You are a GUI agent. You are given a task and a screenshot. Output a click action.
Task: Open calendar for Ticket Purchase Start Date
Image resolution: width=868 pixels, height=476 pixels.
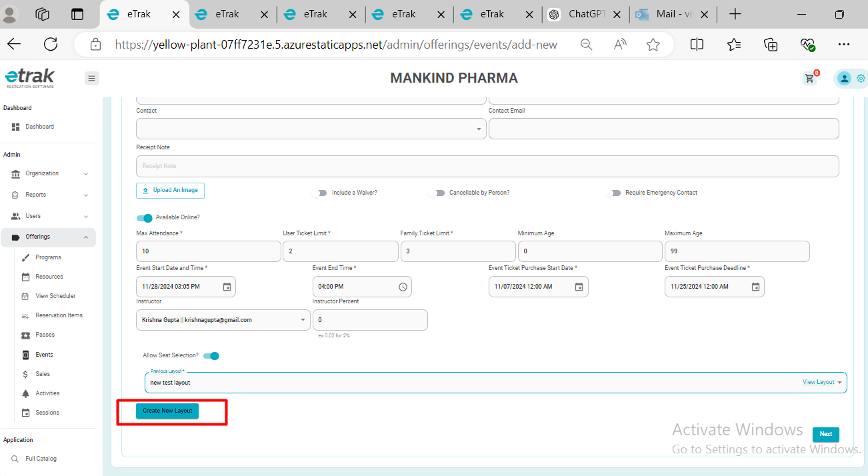579,287
